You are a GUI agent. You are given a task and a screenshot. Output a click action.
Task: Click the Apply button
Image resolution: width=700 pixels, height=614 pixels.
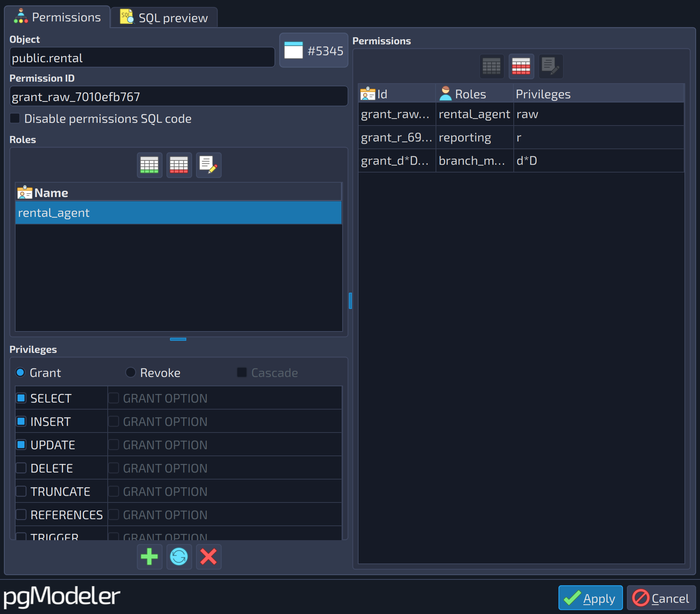pyautogui.click(x=590, y=598)
